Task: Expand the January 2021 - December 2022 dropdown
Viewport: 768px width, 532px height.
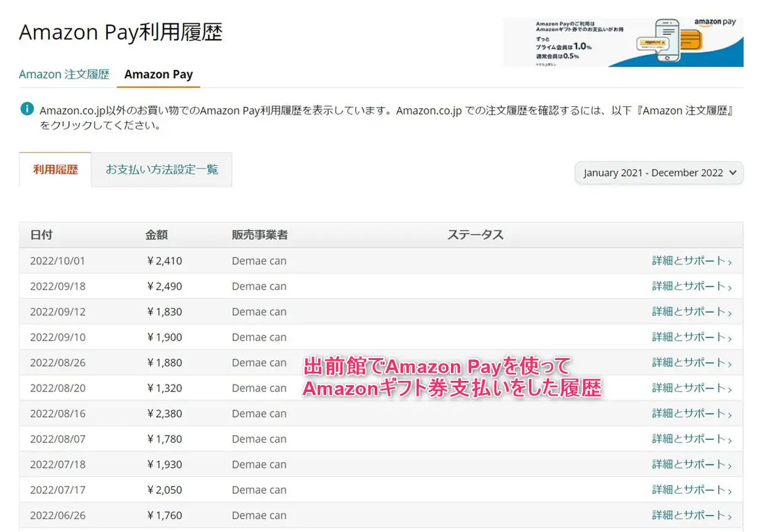Action: click(659, 173)
